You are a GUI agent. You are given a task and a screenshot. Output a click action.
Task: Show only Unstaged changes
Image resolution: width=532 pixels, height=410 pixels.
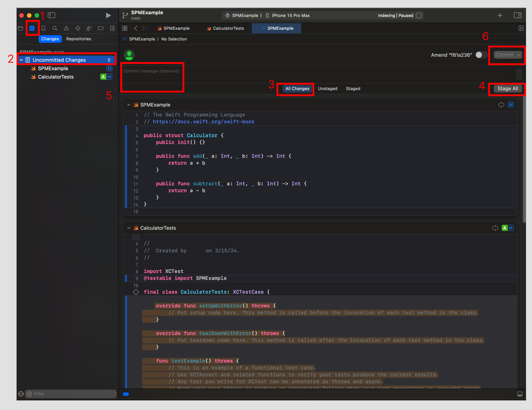(327, 89)
